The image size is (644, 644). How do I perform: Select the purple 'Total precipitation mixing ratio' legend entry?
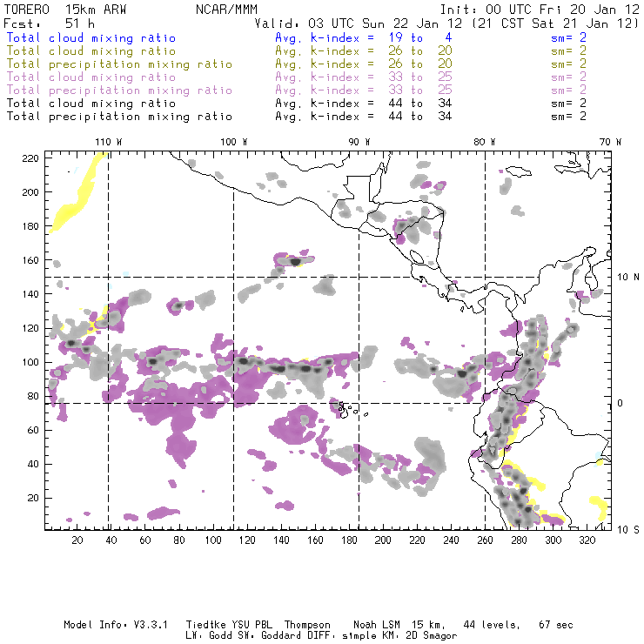click(119, 90)
